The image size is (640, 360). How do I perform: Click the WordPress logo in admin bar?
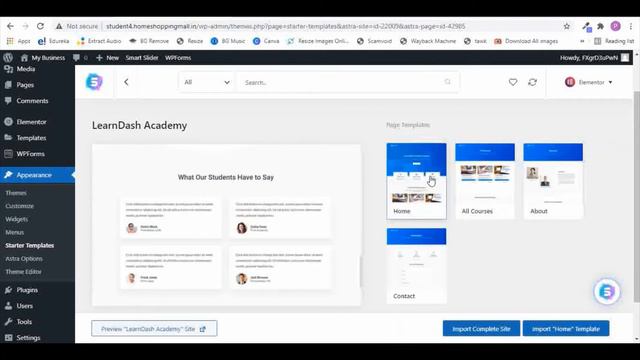(8, 58)
